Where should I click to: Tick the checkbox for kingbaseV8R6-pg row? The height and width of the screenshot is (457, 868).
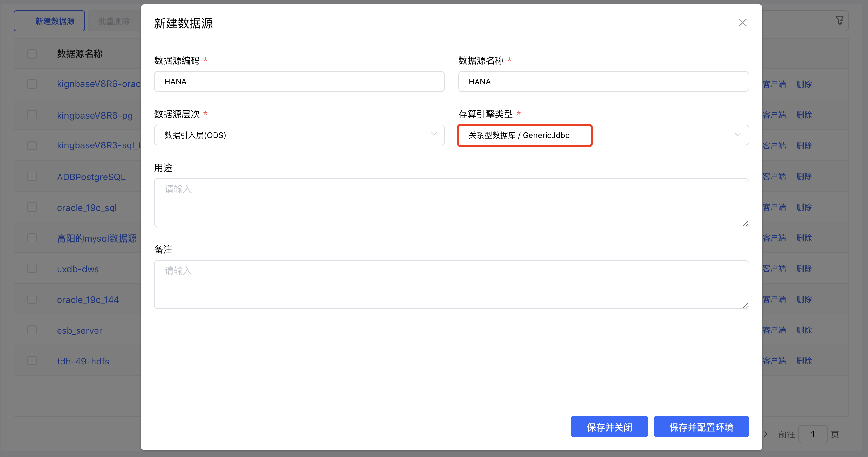click(32, 115)
